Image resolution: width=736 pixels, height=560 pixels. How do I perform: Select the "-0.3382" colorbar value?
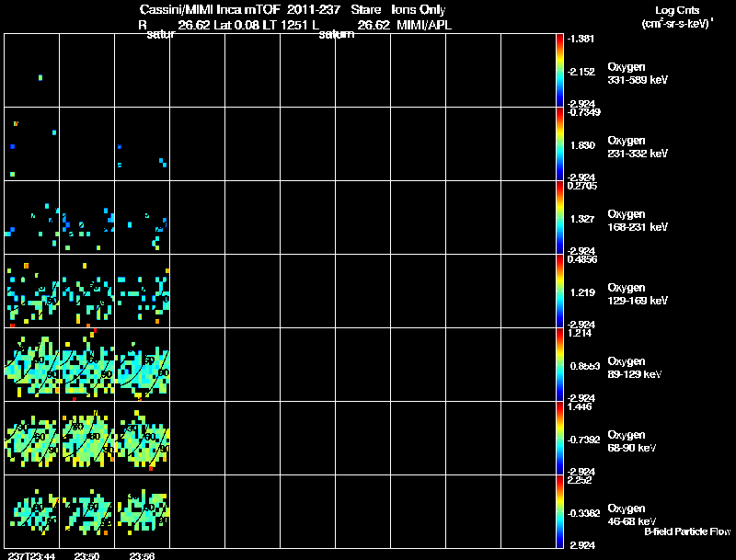[583, 514]
